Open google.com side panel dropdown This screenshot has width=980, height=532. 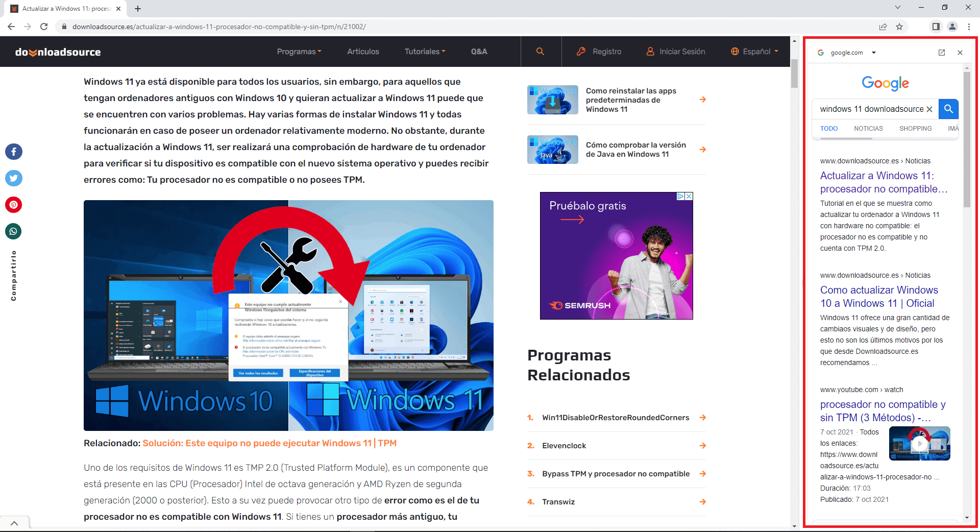pos(874,53)
